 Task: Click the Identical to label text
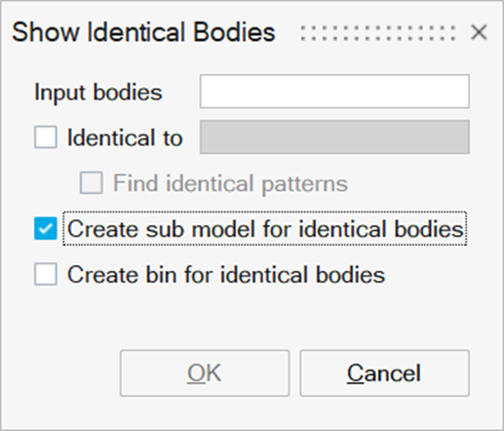125,137
